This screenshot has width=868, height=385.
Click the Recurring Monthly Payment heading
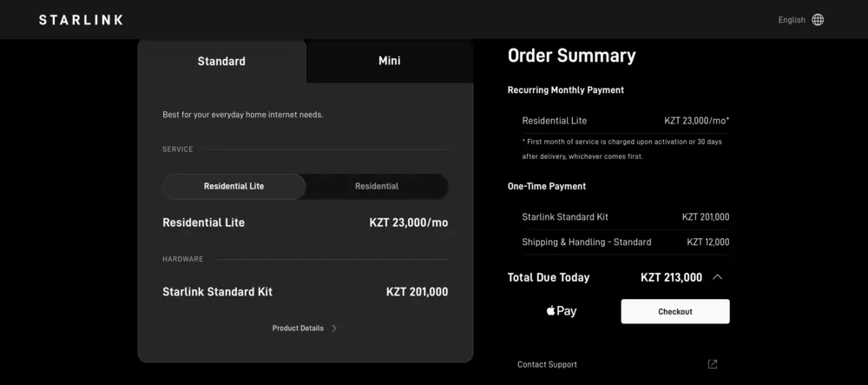click(565, 90)
